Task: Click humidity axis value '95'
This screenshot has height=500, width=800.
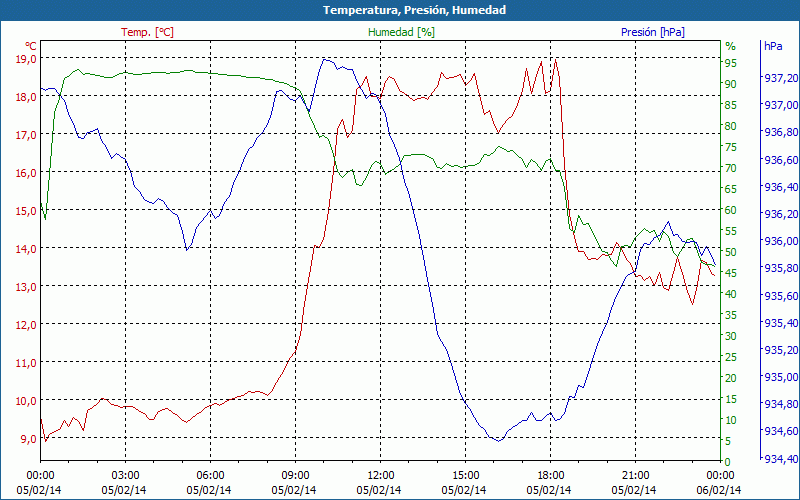Action: (x=731, y=63)
